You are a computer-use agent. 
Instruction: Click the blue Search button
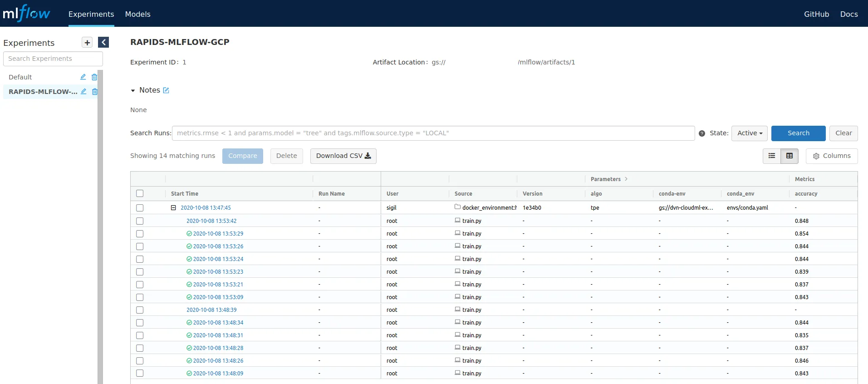[799, 133]
